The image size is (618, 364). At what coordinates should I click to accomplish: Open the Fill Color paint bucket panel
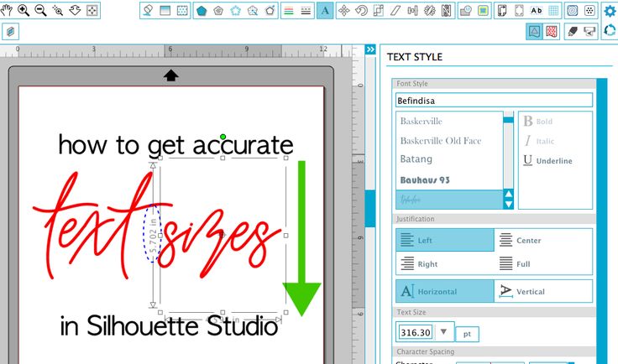pos(148,11)
